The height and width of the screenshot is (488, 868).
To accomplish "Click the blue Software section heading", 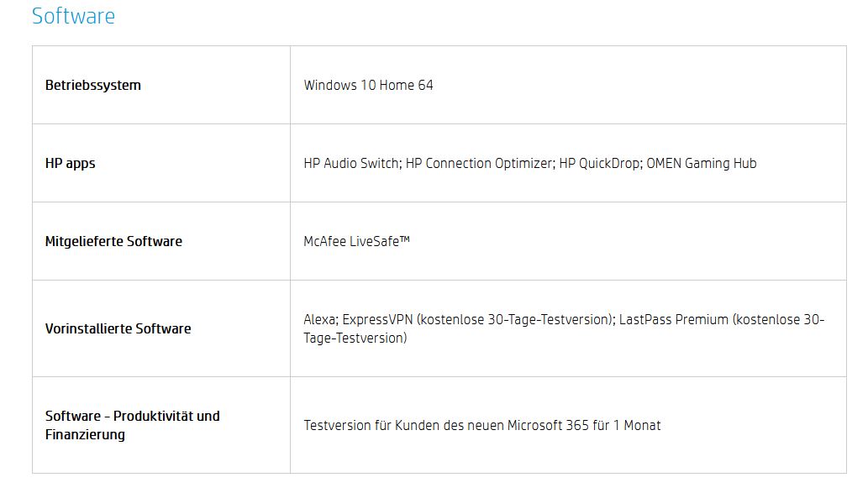I will point(73,16).
